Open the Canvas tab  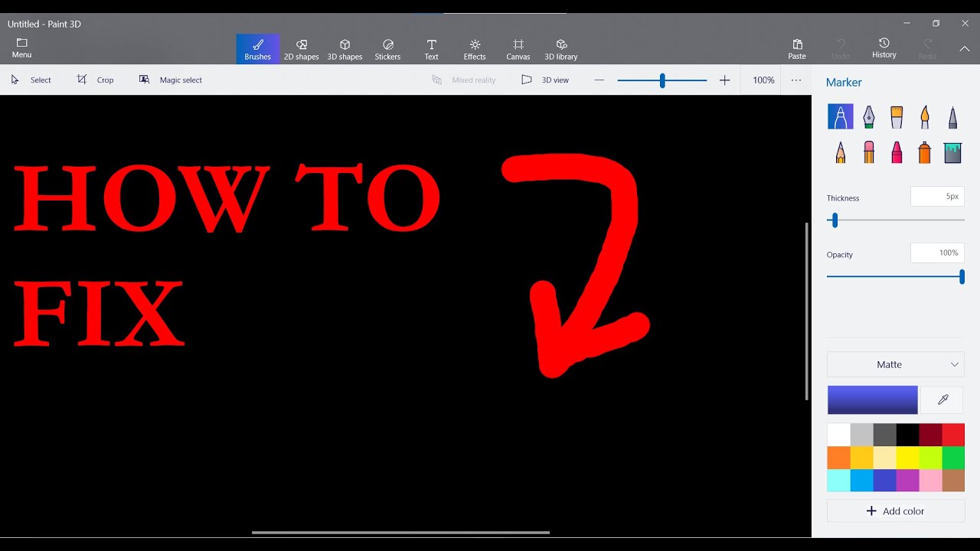pos(518,48)
